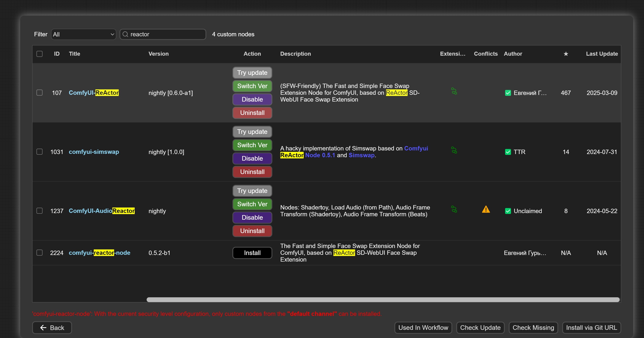
Task: Click the extension link icon for comfyui-simswap
Action: coord(454,150)
